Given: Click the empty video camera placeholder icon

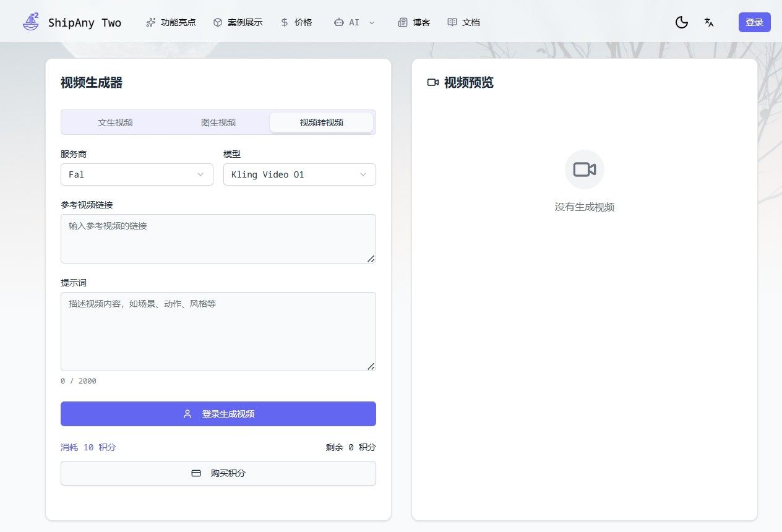Looking at the screenshot, I should tap(584, 169).
